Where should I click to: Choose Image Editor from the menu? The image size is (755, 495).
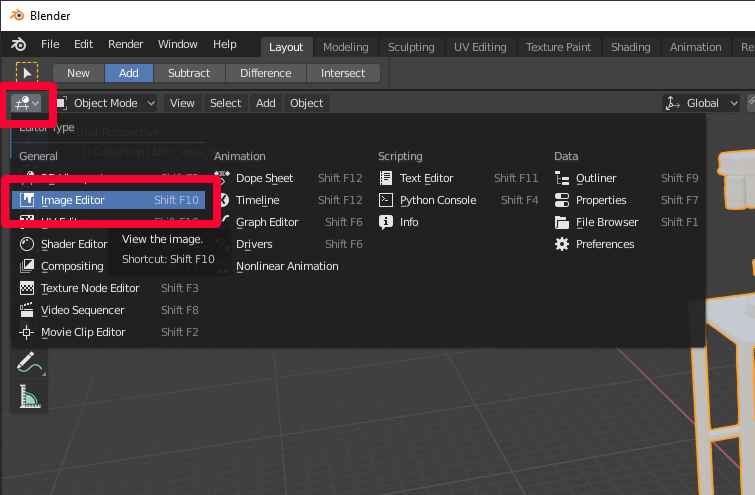109,200
